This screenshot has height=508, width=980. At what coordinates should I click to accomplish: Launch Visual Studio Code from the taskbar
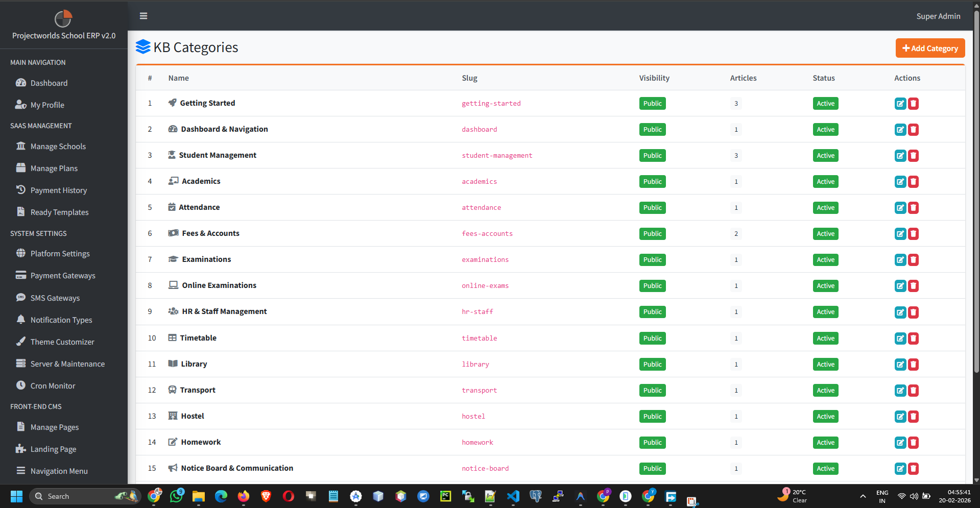click(513, 496)
